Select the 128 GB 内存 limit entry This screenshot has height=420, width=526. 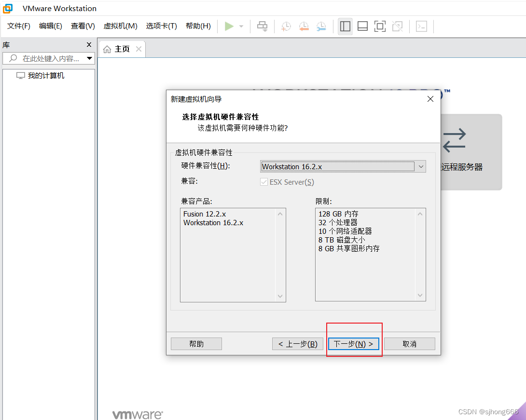pos(338,214)
